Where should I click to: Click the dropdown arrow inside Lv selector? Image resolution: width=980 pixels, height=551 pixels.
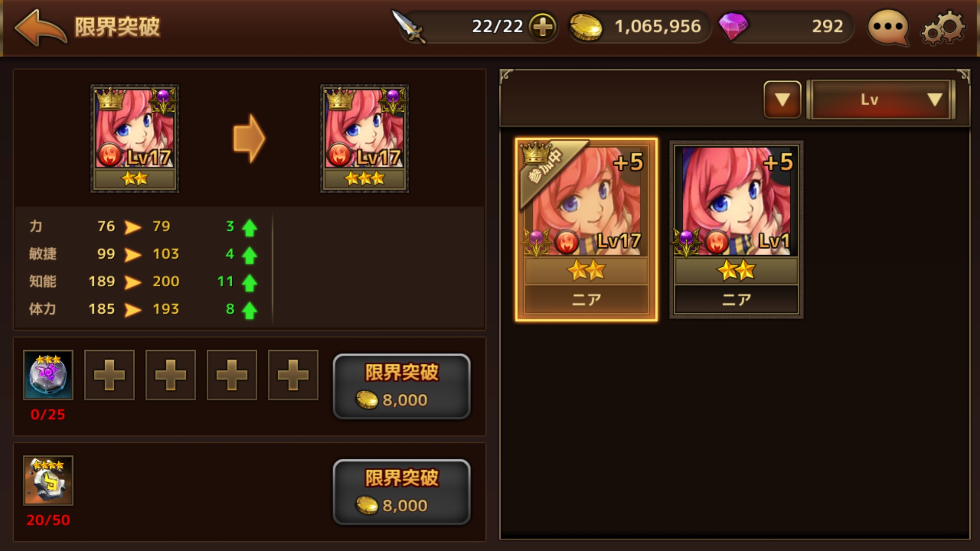click(x=935, y=99)
